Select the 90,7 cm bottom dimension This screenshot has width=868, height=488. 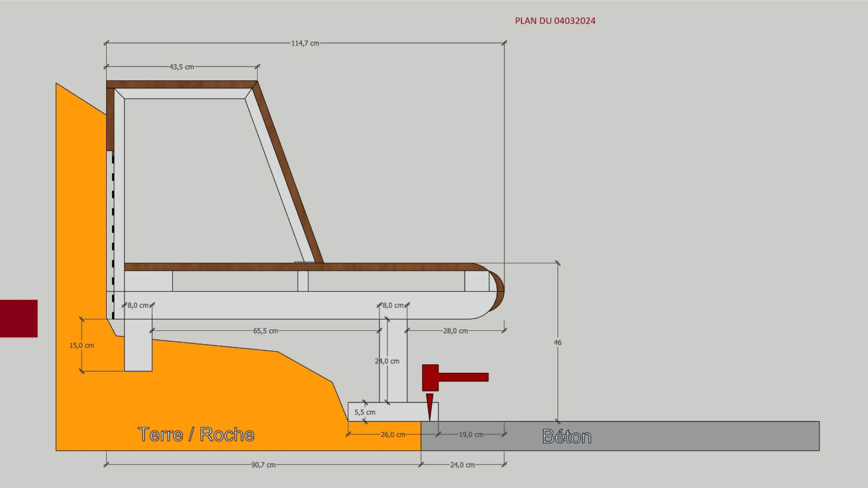[x=264, y=465]
